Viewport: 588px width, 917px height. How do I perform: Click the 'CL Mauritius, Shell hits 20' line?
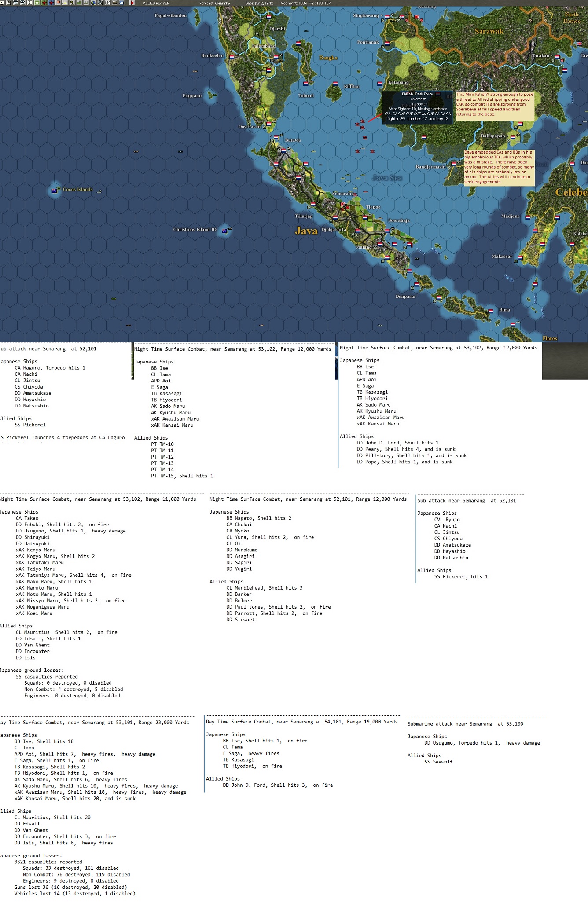point(52,817)
